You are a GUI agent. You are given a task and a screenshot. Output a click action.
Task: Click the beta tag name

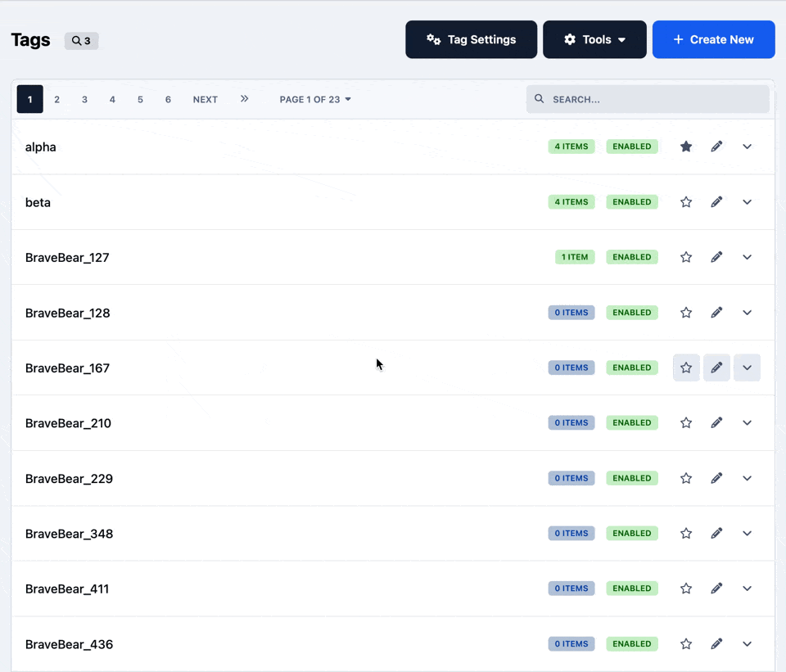[x=38, y=202]
